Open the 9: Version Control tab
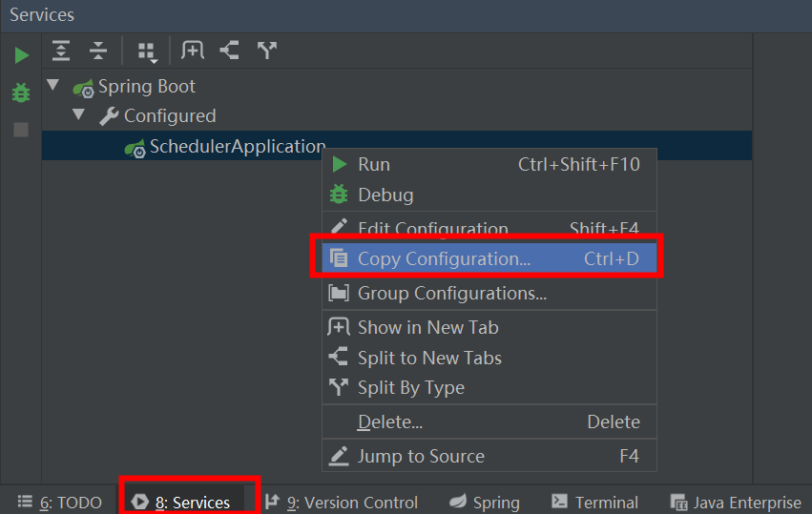The width and height of the screenshot is (812, 514). click(x=342, y=503)
